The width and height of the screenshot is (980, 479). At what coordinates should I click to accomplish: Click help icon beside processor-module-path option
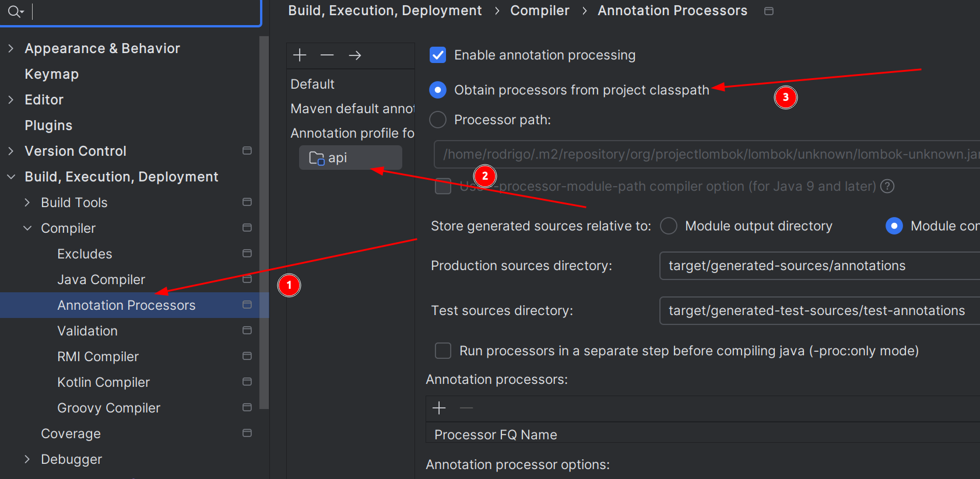(887, 186)
